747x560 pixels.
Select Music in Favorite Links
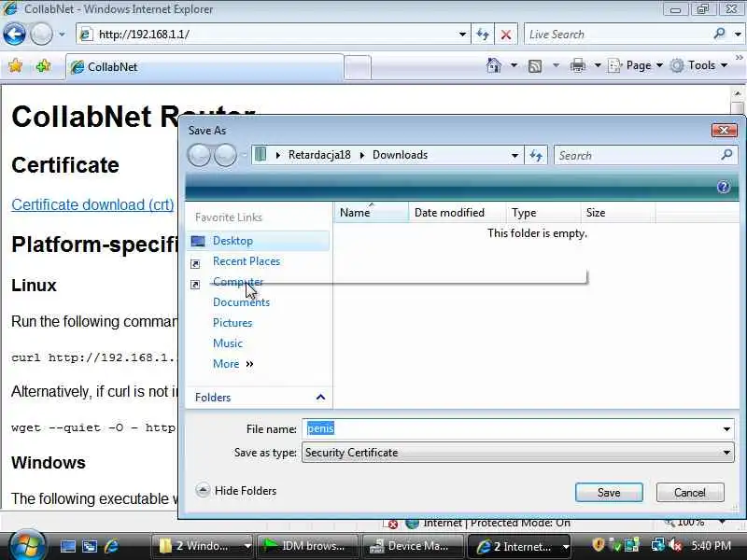[228, 343]
